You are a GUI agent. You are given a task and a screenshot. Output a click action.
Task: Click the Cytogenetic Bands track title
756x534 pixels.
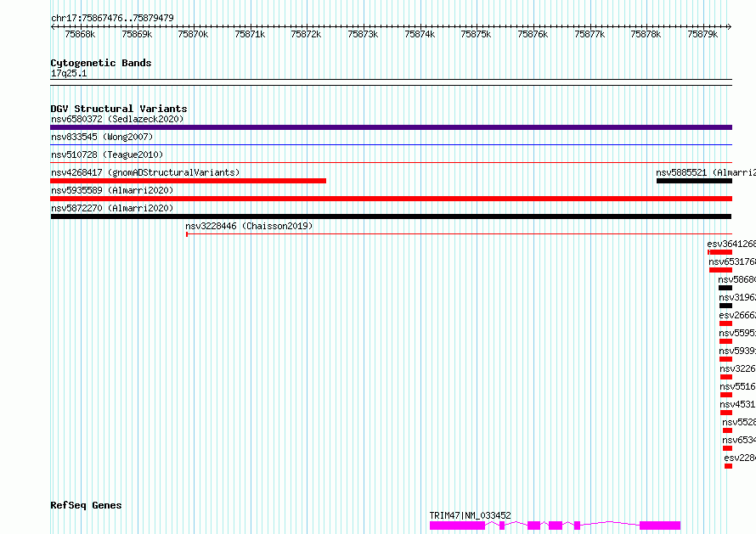pyautogui.click(x=101, y=63)
